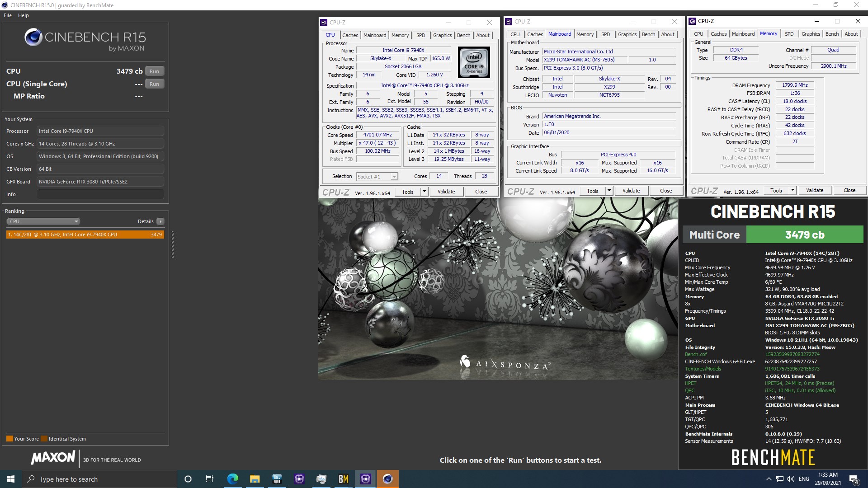Open the BenchMate BM taskbar icon

[344, 479]
